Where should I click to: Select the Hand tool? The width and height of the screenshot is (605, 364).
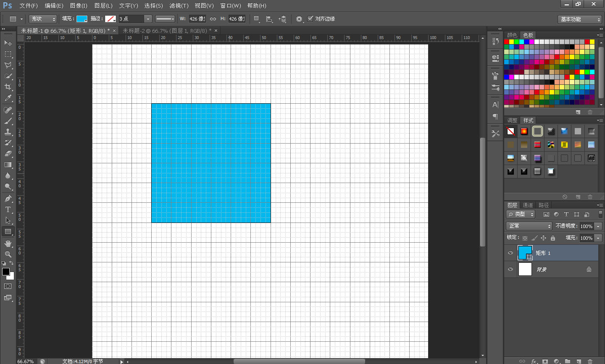coord(8,244)
